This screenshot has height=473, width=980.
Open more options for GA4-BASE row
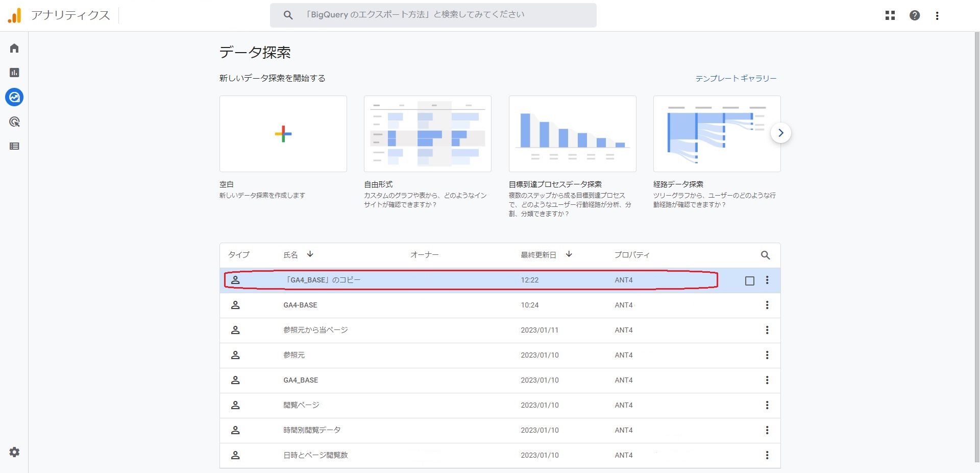tap(767, 305)
